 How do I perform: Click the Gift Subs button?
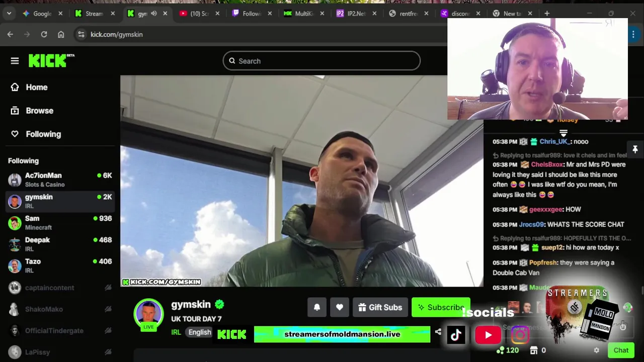pos(380,307)
